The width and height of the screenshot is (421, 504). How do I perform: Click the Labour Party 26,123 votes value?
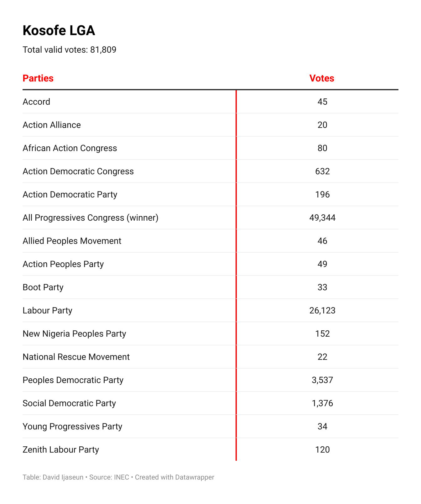click(x=322, y=310)
